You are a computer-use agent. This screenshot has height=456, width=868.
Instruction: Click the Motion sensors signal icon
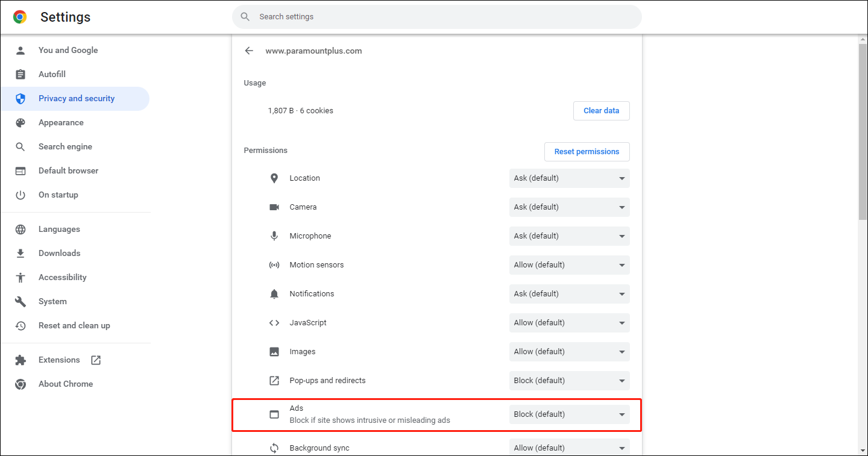point(274,264)
